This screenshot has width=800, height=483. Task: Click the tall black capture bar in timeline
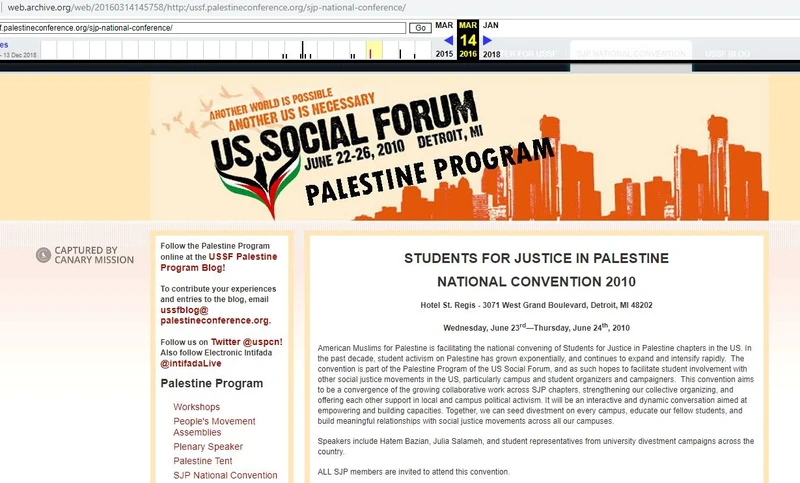click(302, 49)
